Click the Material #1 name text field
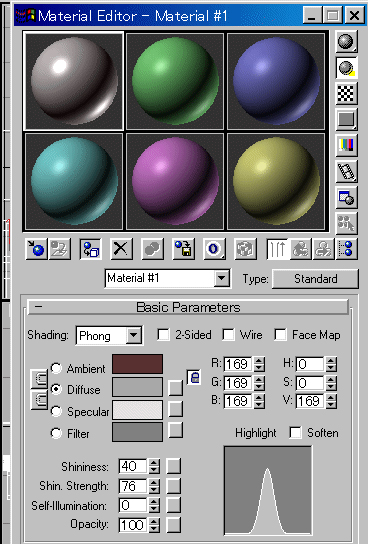368x544 pixels. 160,278
